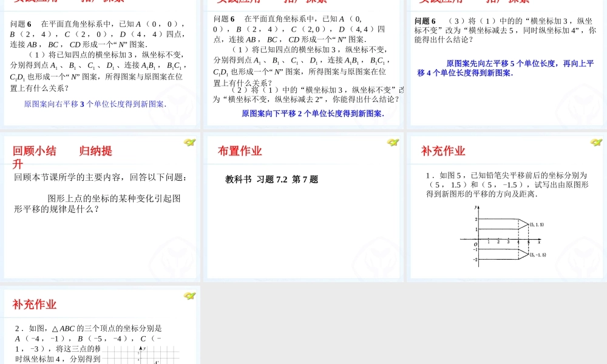Click text 1．如图 5，已知铅笔尖平移前后的坐标分别为
607x364 pixels.
(506, 175)
